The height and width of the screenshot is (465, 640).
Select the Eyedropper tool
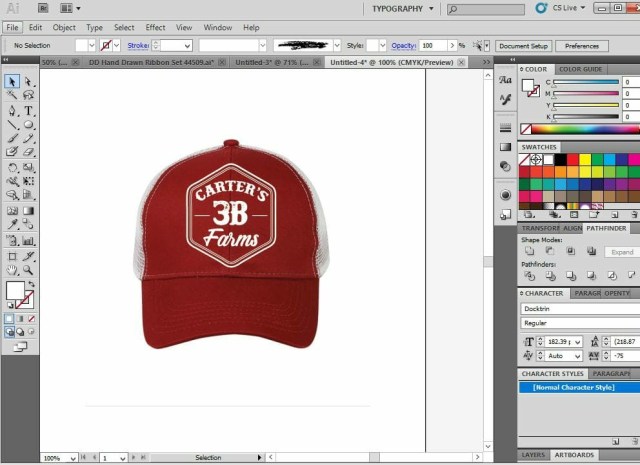(12, 226)
